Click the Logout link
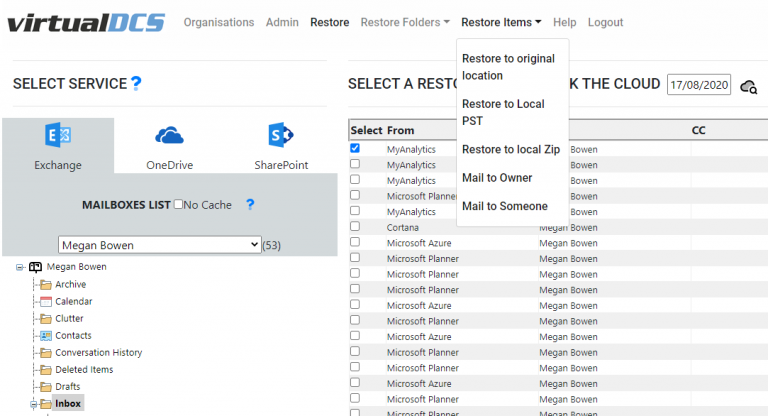 click(x=605, y=23)
